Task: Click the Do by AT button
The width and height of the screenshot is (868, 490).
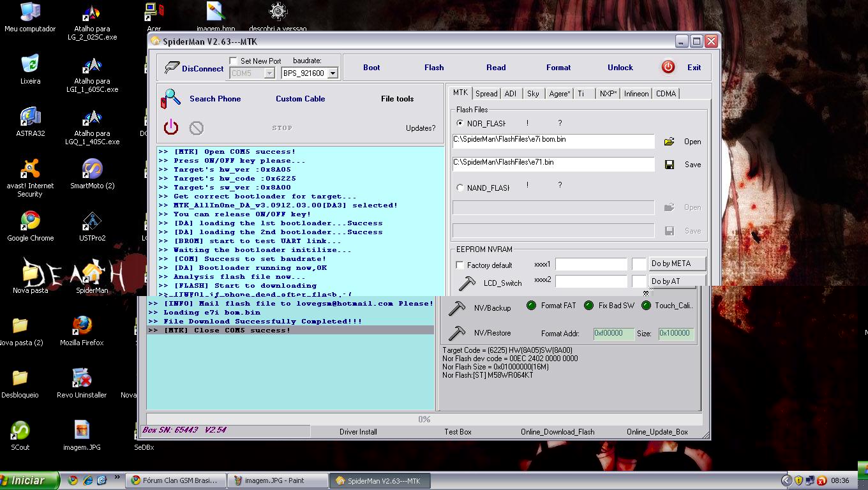Action: pyautogui.click(x=678, y=281)
